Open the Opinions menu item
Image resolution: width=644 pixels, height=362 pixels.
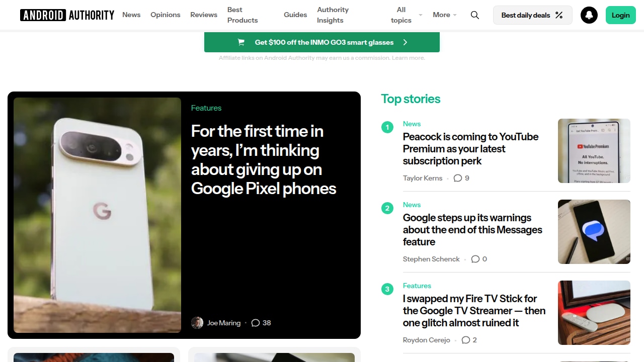[x=166, y=15]
